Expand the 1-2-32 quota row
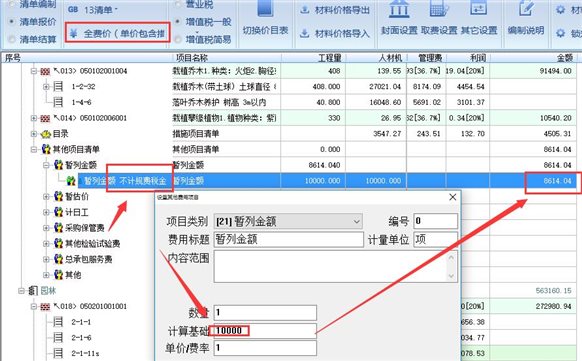Viewport: 582px width, 361px height. point(46,86)
